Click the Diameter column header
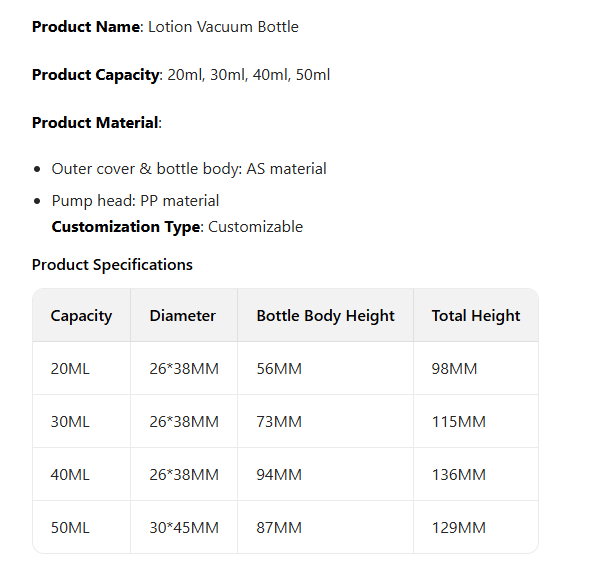Viewport: 612px width, 564px height. click(x=183, y=316)
